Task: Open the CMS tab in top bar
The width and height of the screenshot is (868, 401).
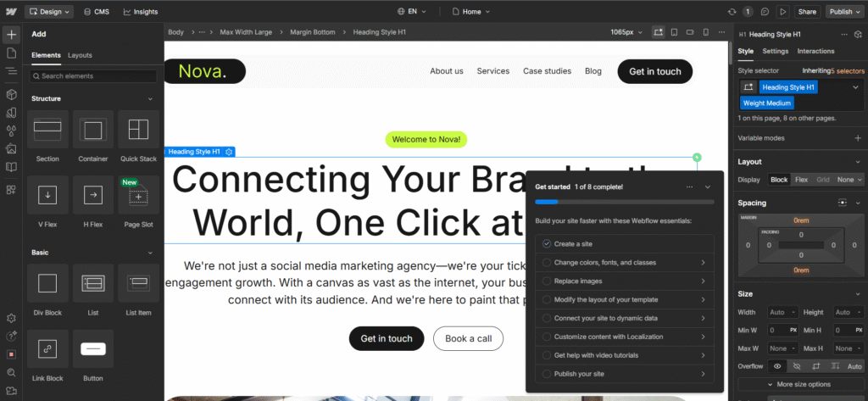Action: click(97, 12)
